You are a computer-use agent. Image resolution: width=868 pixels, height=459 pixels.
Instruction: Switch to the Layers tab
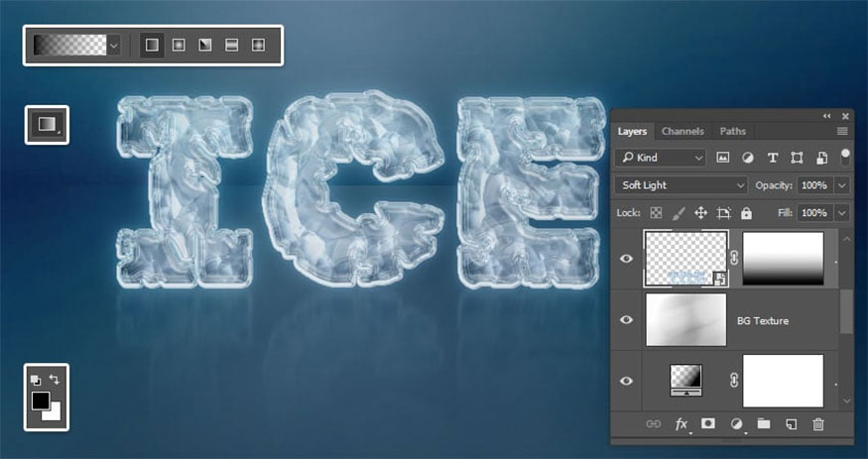pos(632,132)
